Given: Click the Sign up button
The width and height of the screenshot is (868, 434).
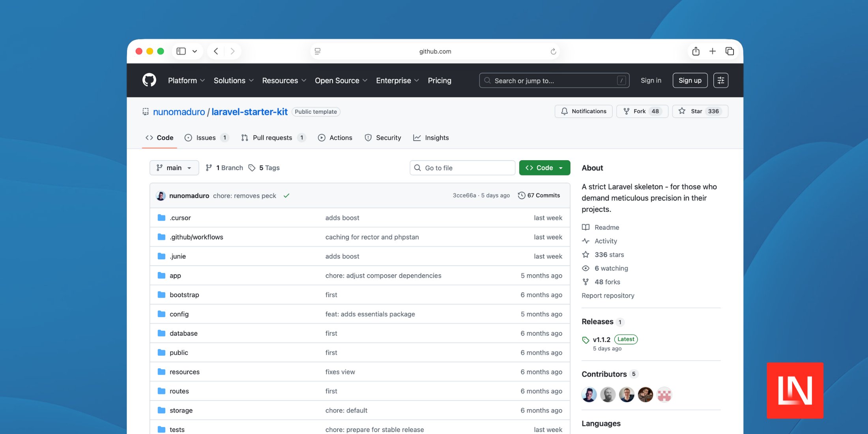Looking at the screenshot, I should tap(690, 80).
